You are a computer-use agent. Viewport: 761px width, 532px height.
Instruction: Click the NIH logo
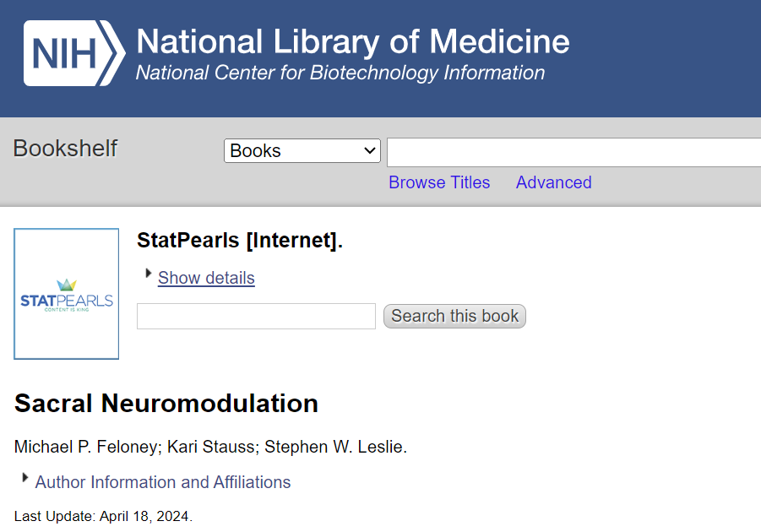73,53
